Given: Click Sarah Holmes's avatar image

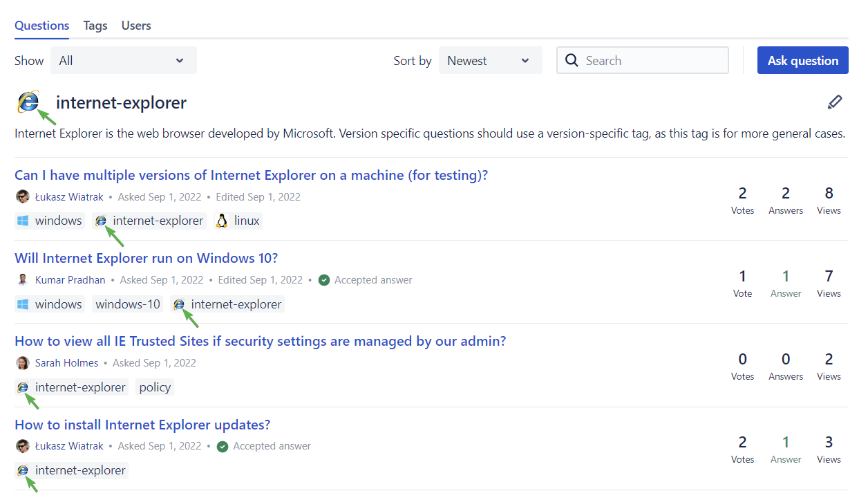Looking at the screenshot, I should tap(23, 363).
